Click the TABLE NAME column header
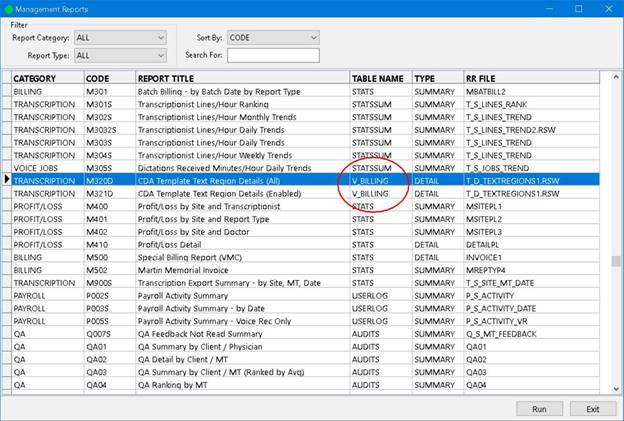Image resolution: width=624 pixels, height=421 pixels. click(379, 78)
